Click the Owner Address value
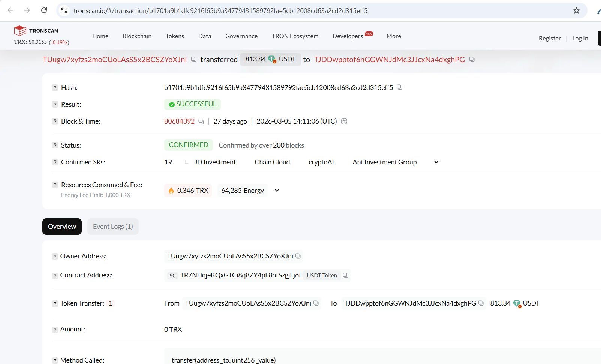This screenshot has height=364, width=601. point(230,256)
